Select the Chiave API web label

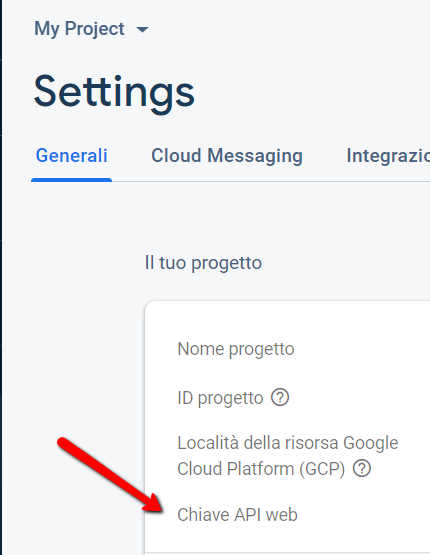237,515
